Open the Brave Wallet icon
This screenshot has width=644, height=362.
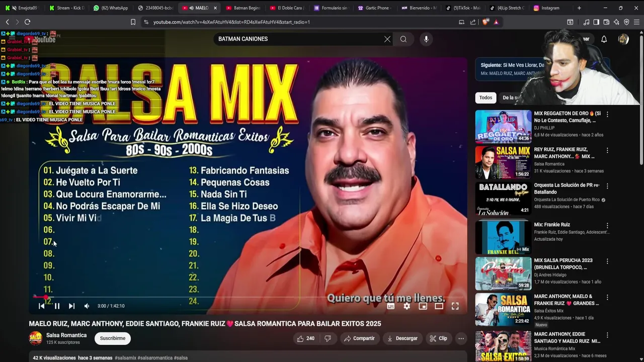point(606,22)
